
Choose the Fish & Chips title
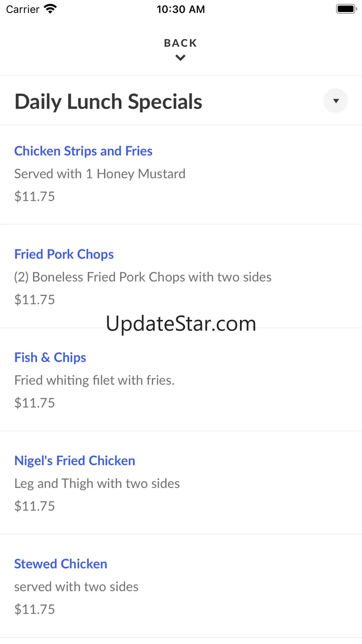tap(50, 358)
